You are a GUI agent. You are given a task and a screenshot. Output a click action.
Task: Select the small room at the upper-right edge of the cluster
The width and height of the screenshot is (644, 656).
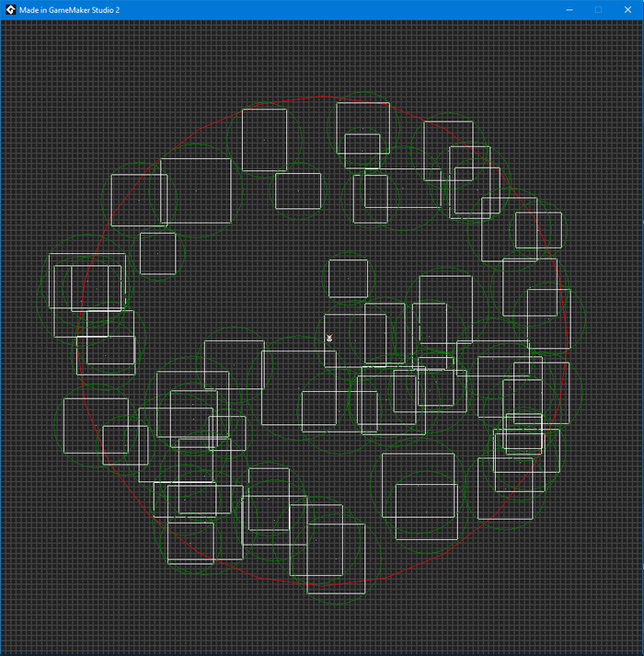[x=538, y=230]
